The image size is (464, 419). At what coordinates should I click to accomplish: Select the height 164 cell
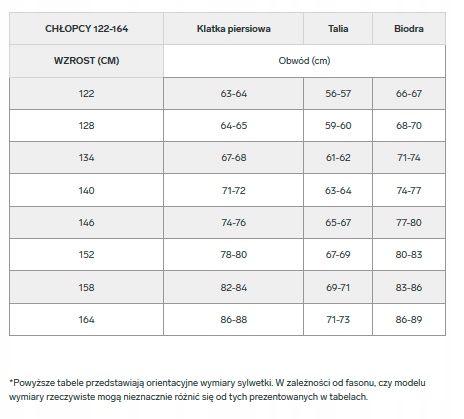click(87, 319)
